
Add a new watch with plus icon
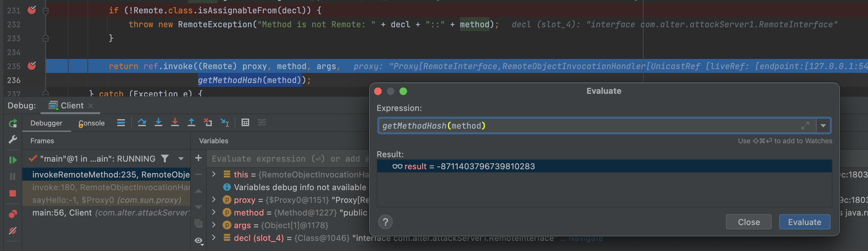point(198,158)
